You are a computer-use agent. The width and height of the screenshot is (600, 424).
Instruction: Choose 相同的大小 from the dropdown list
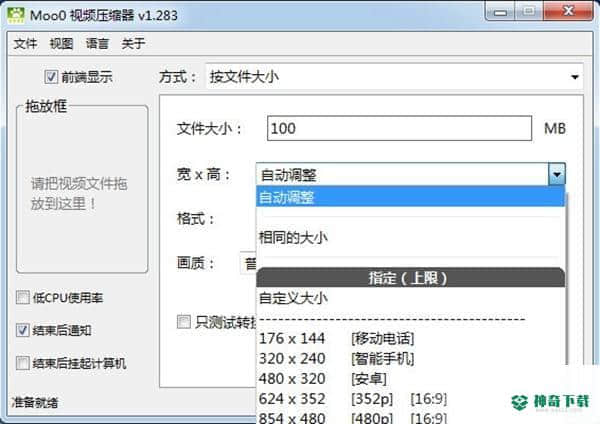(x=410, y=238)
